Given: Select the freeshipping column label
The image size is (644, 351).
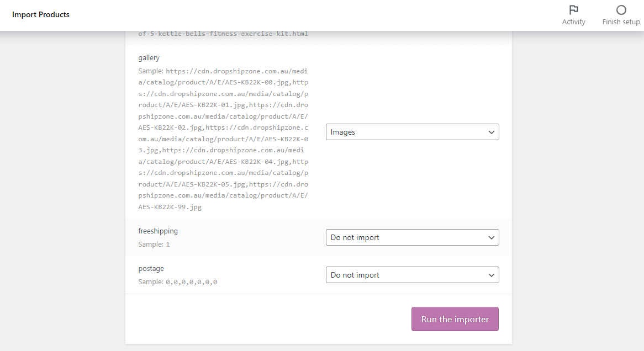Looking at the screenshot, I should click(x=158, y=231).
